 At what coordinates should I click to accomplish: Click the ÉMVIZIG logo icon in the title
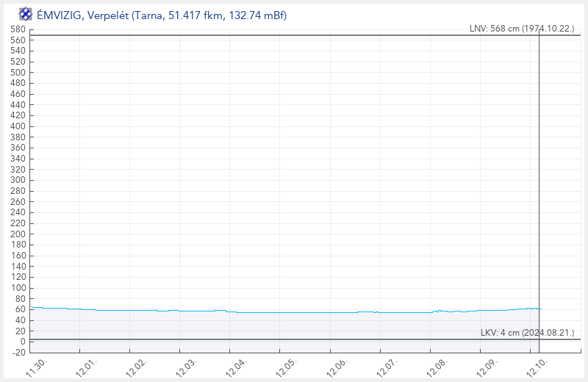pos(25,13)
